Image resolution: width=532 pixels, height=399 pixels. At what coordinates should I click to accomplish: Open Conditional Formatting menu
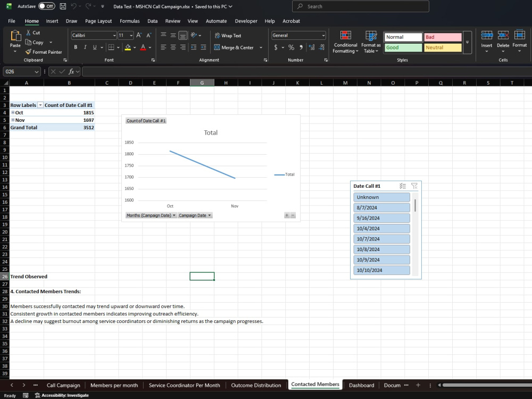tap(345, 41)
